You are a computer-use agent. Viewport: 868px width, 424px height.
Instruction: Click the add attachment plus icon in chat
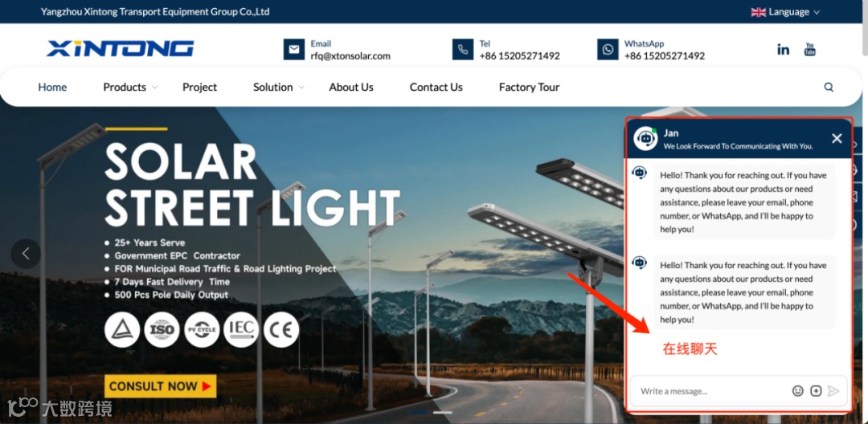pyautogui.click(x=816, y=391)
